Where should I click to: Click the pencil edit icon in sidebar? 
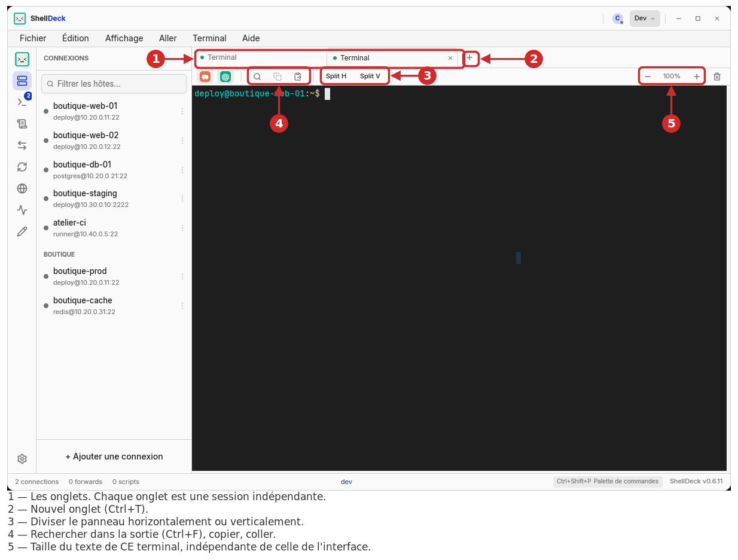click(22, 232)
